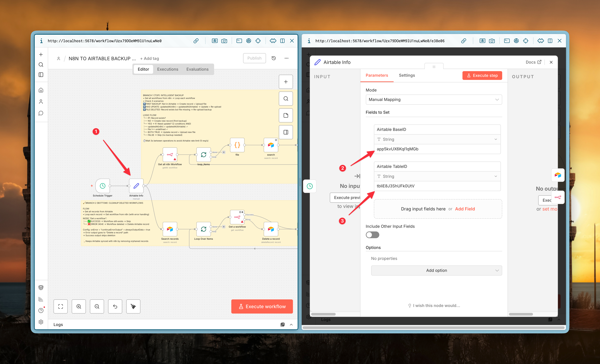Expand the Logs panel chevron

[291, 325]
